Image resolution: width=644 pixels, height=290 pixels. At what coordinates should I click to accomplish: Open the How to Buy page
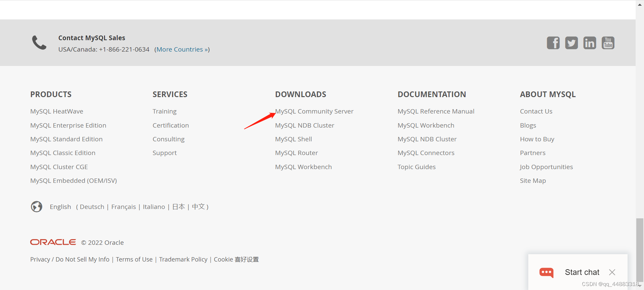coord(537,139)
